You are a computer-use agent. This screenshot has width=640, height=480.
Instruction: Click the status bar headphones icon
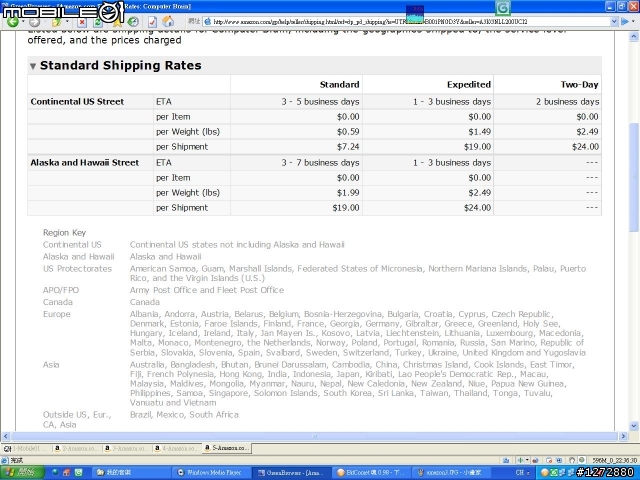[572, 460]
